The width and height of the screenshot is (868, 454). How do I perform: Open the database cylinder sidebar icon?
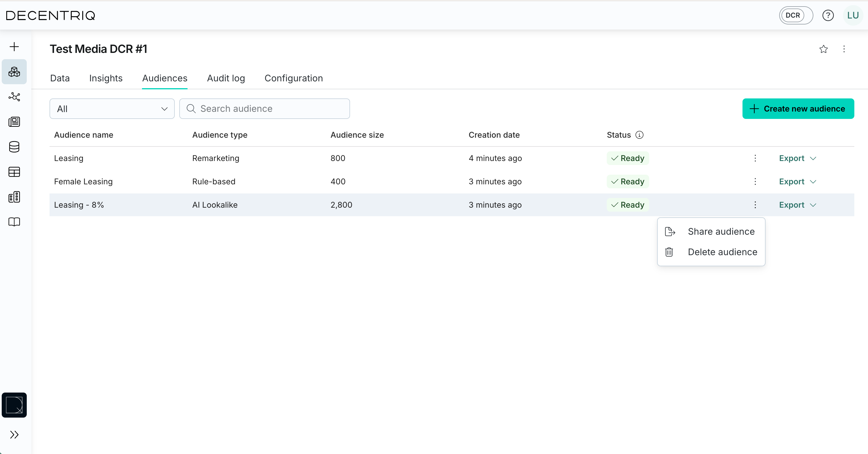coord(14,147)
